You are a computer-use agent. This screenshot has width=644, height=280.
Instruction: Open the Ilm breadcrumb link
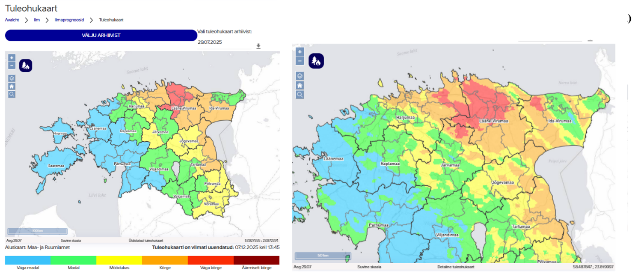click(37, 20)
